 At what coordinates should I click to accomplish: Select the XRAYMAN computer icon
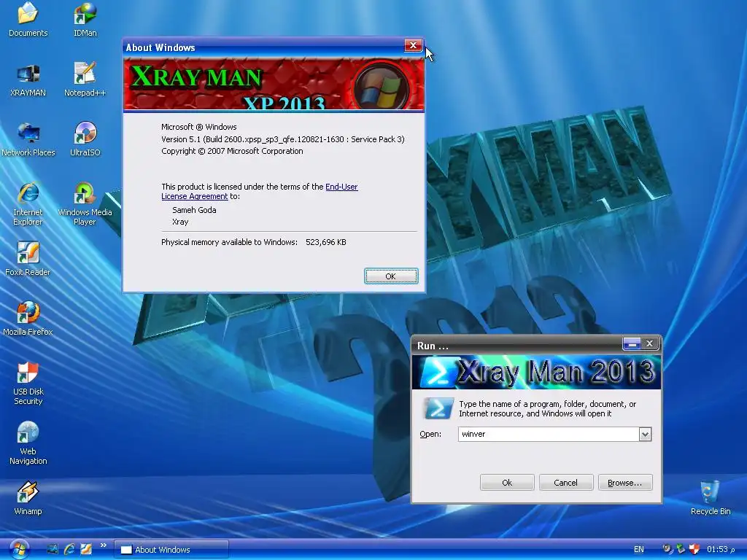[28, 79]
